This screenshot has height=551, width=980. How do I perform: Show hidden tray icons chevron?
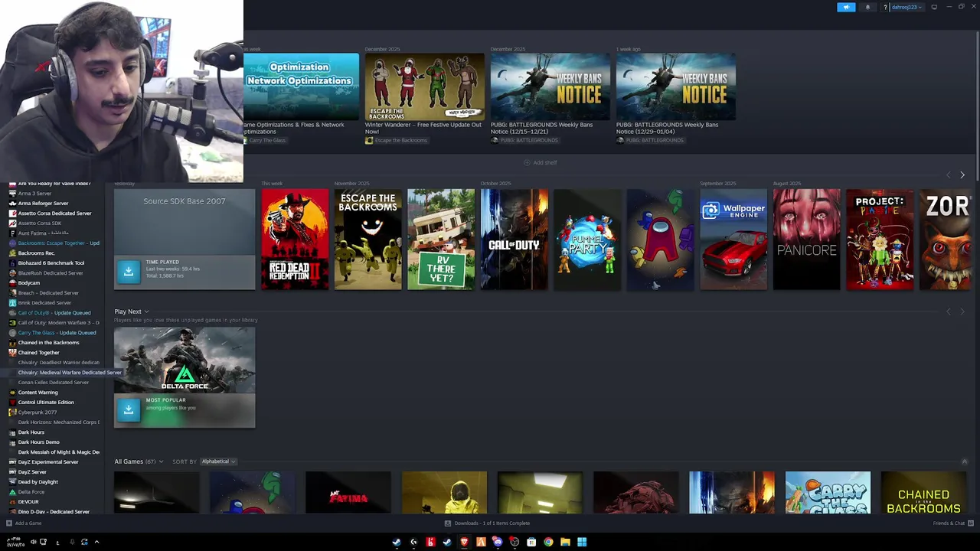[96, 542]
